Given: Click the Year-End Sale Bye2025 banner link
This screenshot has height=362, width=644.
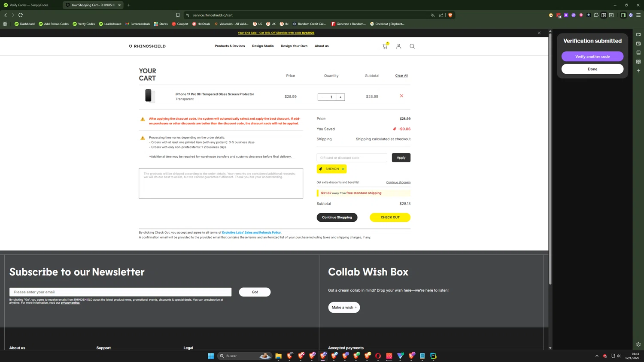Looking at the screenshot, I should point(276,33).
